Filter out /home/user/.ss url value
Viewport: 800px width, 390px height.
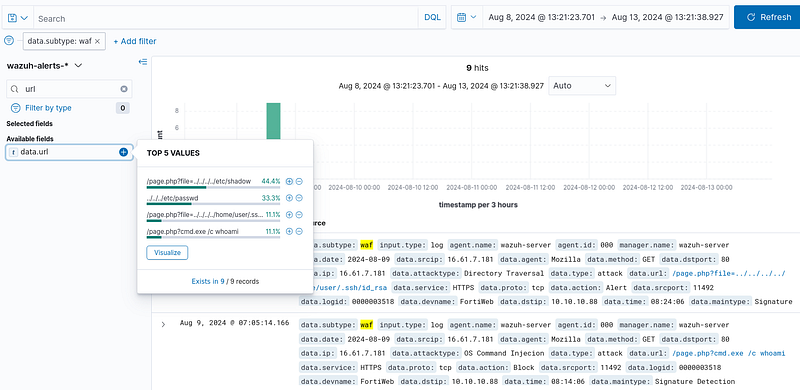click(x=299, y=214)
